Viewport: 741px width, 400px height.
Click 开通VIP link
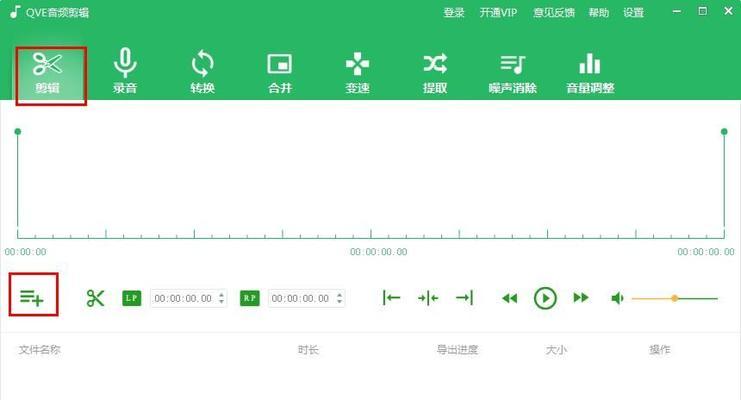(498, 13)
